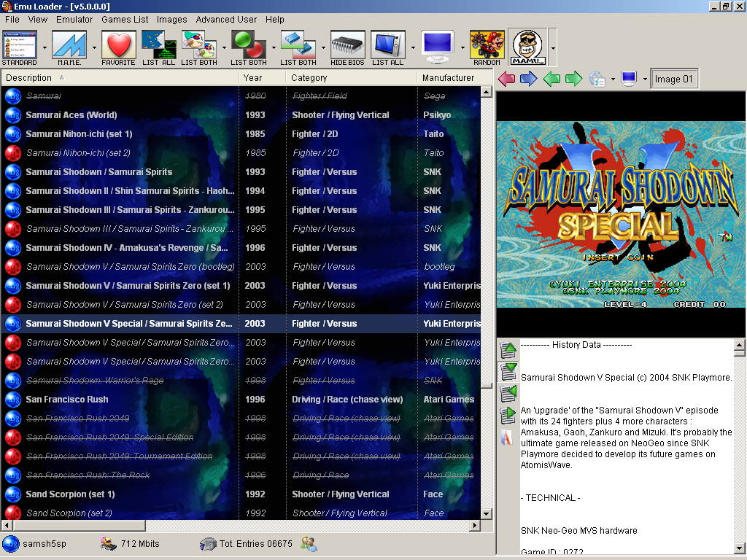Open dropdown beside preview gear icon

(613, 79)
